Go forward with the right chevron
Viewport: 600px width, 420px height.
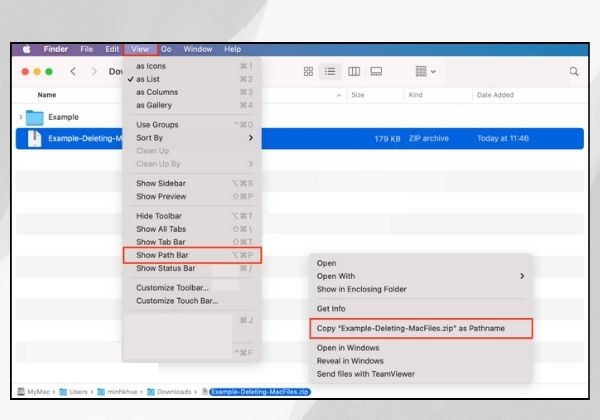[94, 72]
